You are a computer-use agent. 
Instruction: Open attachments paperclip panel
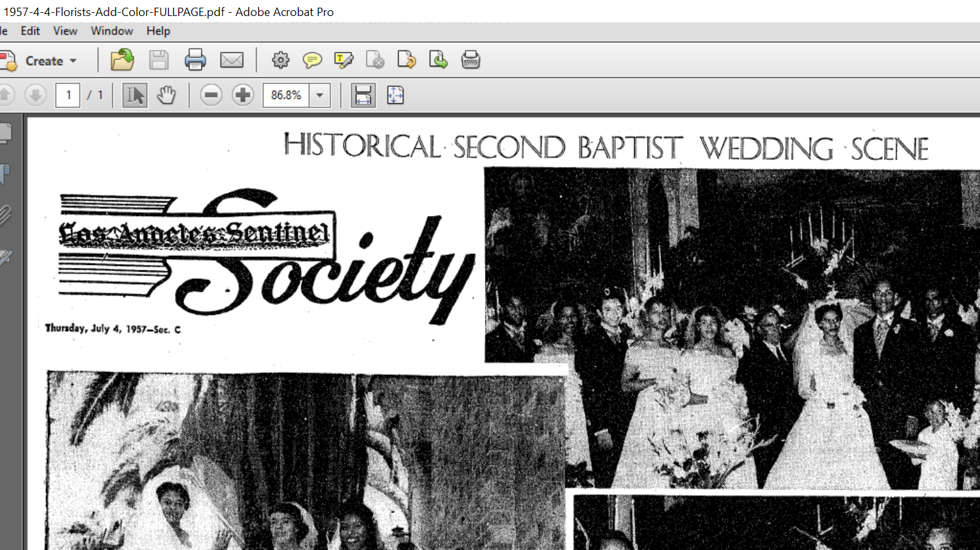(x=6, y=215)
